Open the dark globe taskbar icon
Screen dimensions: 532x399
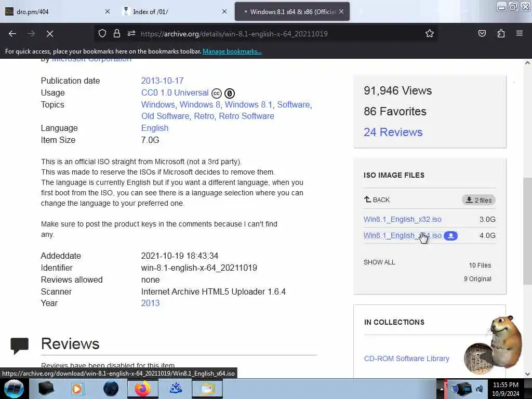tap(111, 389)
